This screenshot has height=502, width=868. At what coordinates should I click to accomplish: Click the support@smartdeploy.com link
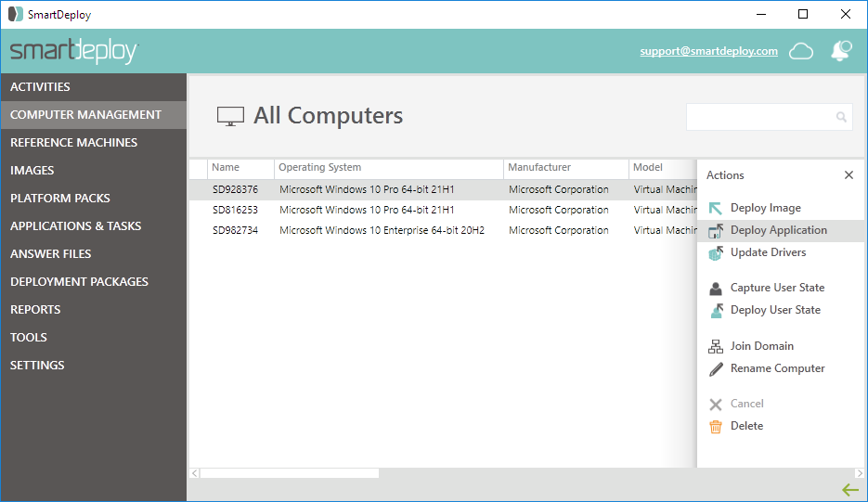[708, 51]
